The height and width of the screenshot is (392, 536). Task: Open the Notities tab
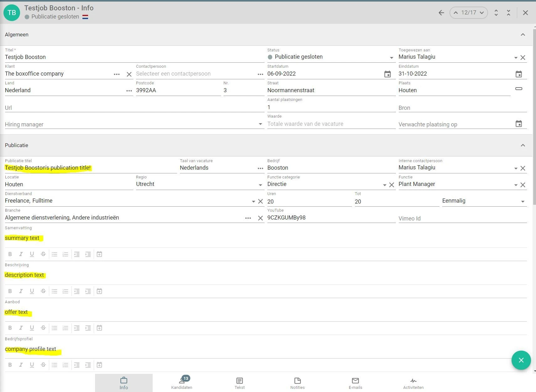297,383
